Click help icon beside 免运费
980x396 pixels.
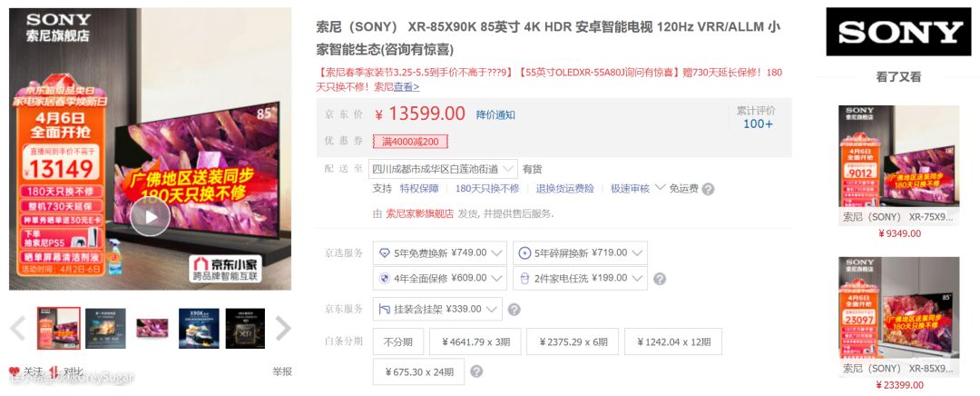click(709, 189)
